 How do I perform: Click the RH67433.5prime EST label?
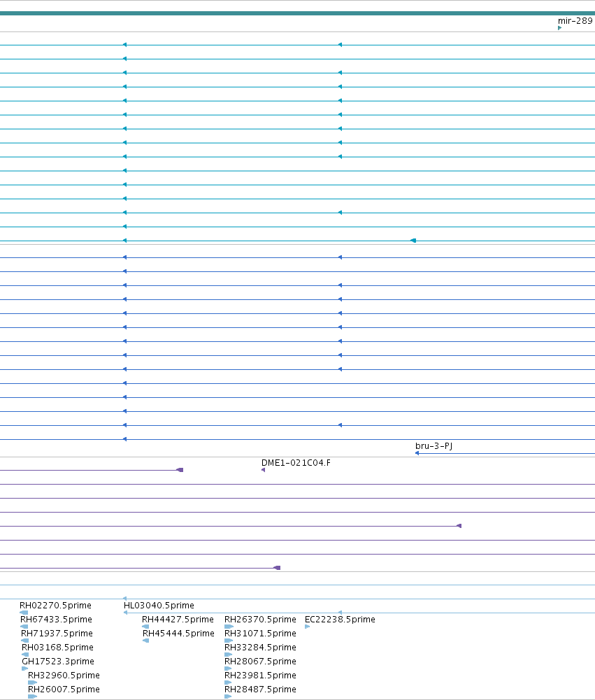[56, 619]
